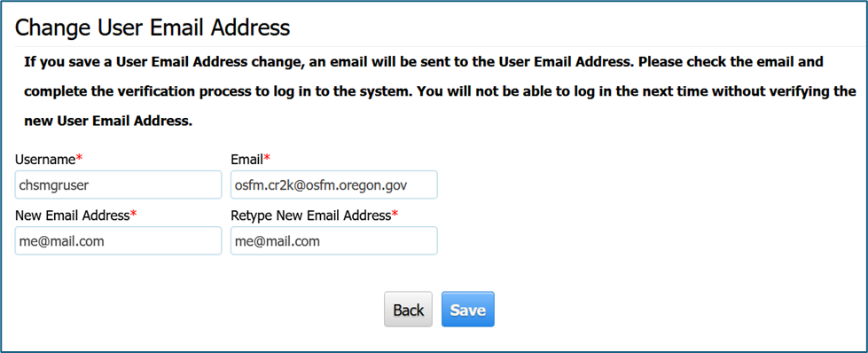Click the red required asterisk beside Email
The height and width of the screenshot is (353, 868).
click(x=267, y=159)
